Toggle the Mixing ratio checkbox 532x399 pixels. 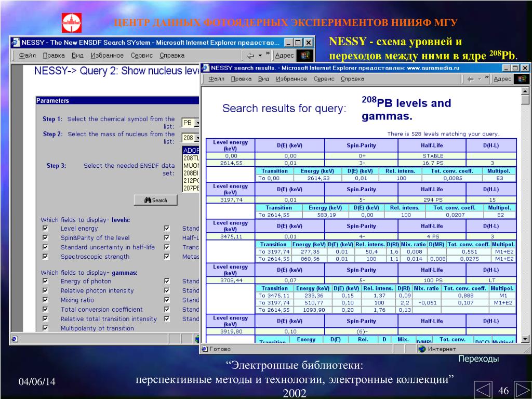(x=45, y=300)
